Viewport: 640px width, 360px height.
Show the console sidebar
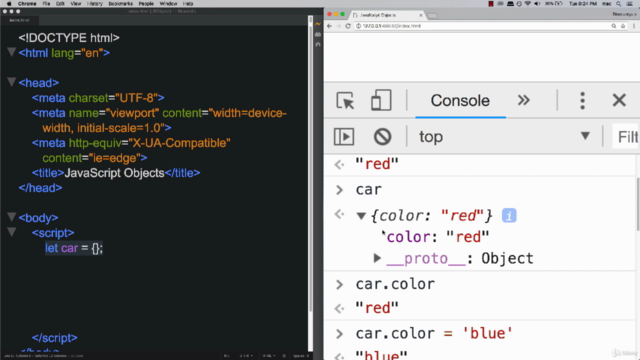point(344,137)
